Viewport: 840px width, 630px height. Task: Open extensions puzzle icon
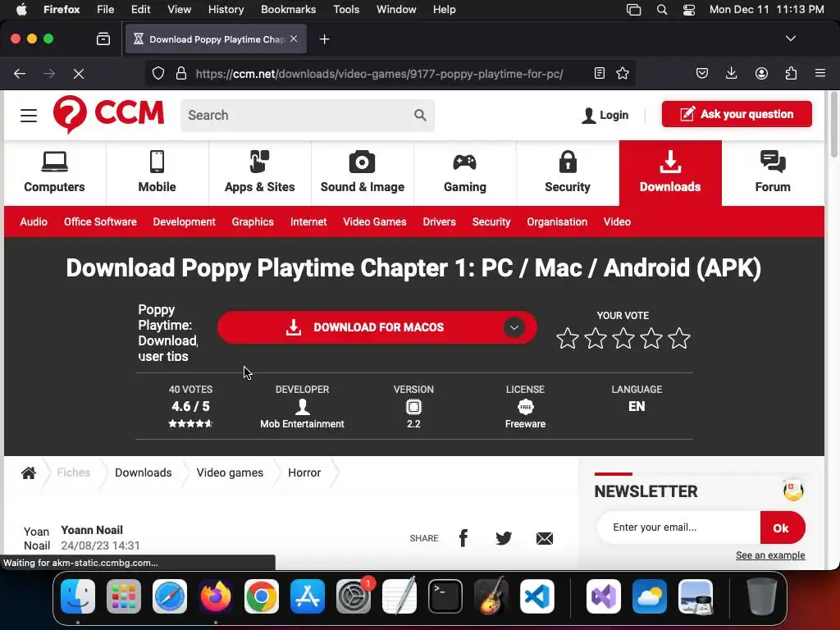791,73
